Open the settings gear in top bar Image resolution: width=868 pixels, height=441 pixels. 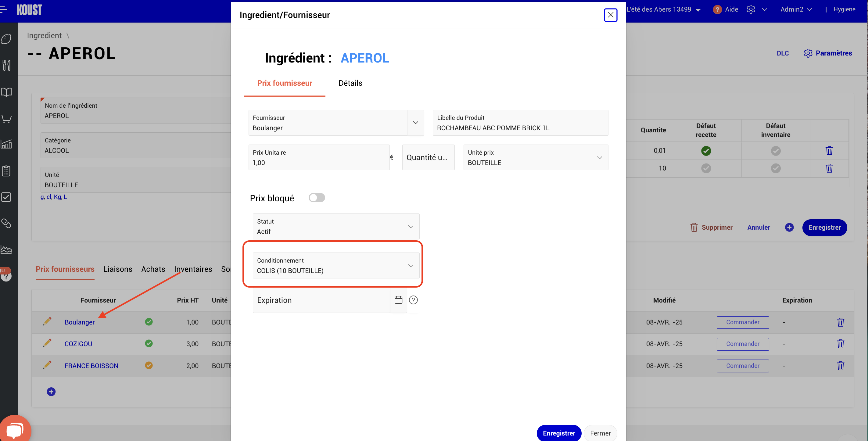click(x=751, y=9)
